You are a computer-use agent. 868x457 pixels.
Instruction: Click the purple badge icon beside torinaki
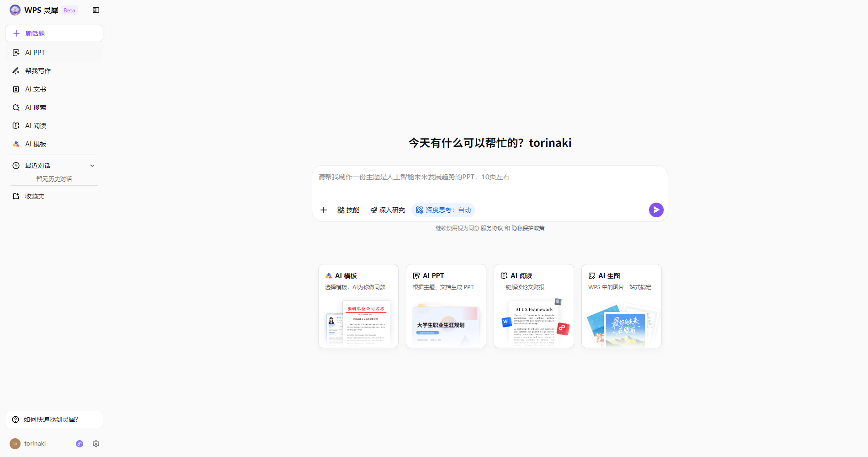pyautogui.click(x=80, y=444)
